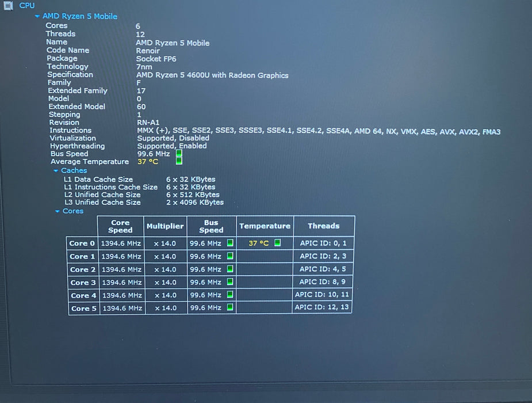Click APIC ID: 4, 5 cell

(x=322, y=269)
